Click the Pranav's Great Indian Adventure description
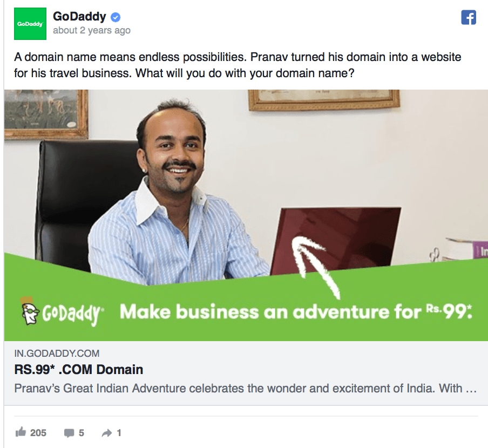Viewport: 488px width, 448px height. click(246, 388)
